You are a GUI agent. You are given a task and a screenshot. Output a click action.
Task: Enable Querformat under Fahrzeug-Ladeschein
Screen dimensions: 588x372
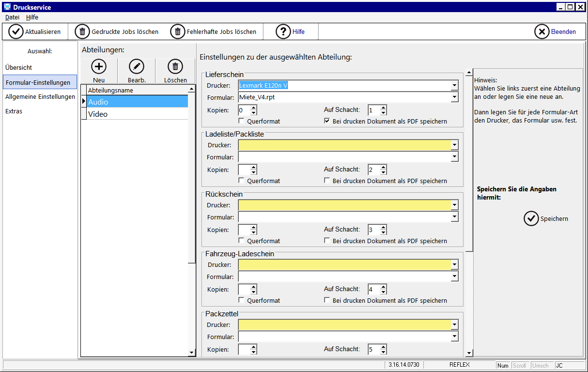click(242, 300)
